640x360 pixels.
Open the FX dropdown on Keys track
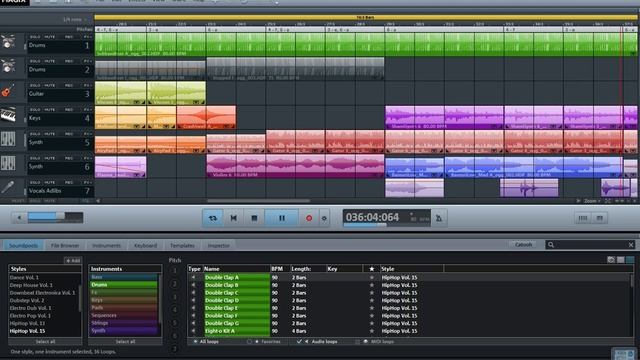tap(87, 110)
